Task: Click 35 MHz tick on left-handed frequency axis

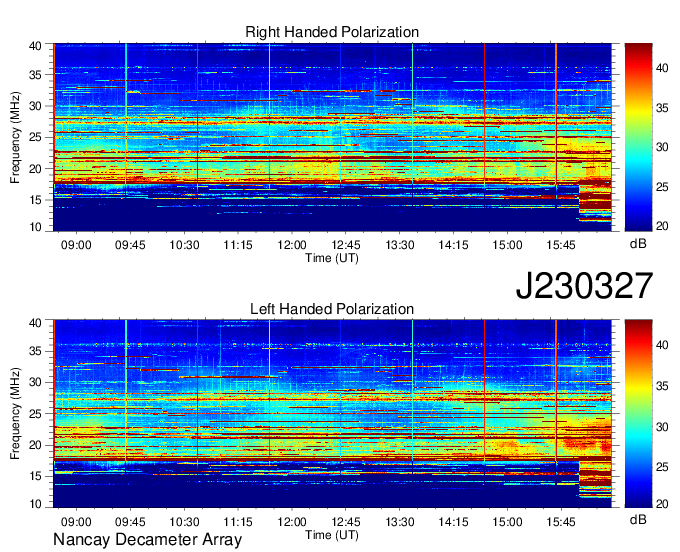Action: (35, 351)
